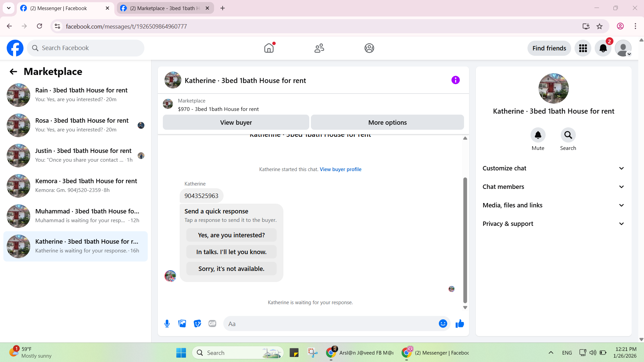Open the Chrome profile icon
Screen dimensions: 644x362
(x=620, y=26)
